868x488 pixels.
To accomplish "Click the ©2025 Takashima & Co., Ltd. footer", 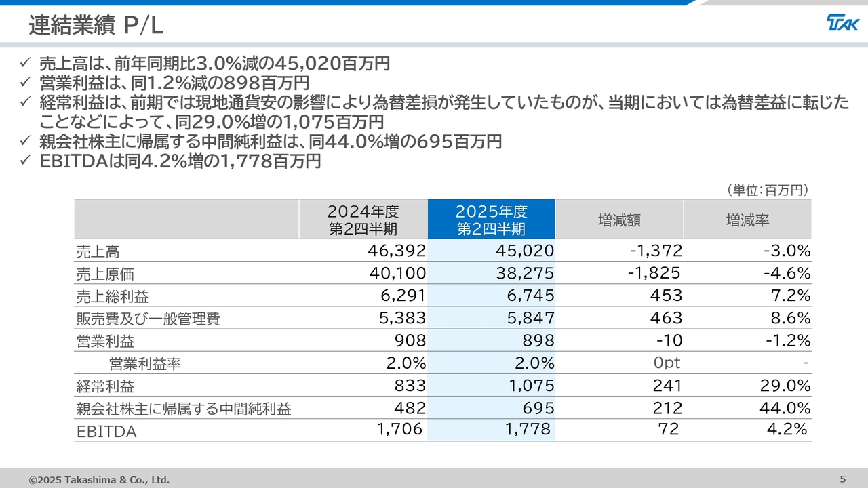I will 99,480.
